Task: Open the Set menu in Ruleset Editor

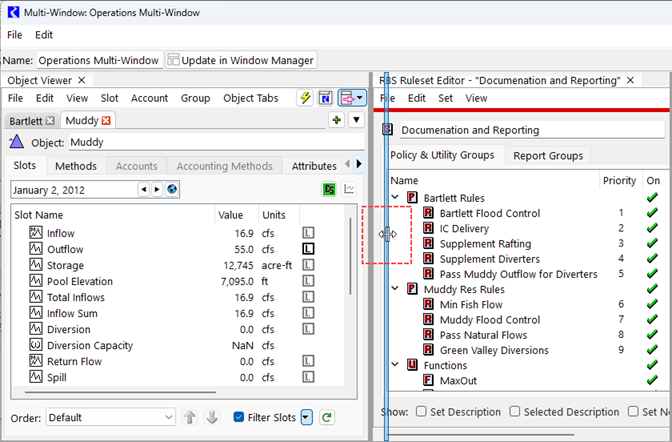Action: pyautogui.click(x=445, y=98)
